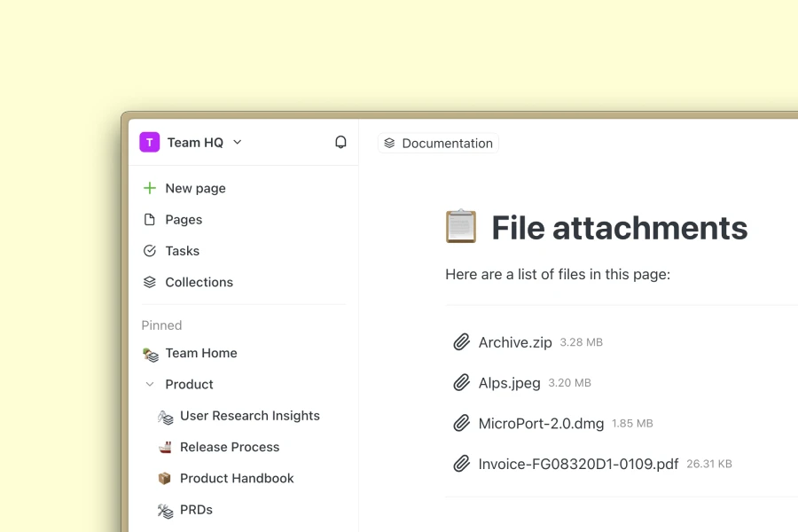This screenshot has height=532, width=798.
Task: Open the Documentation breadcrumb
Action: [x=438, y=143]
